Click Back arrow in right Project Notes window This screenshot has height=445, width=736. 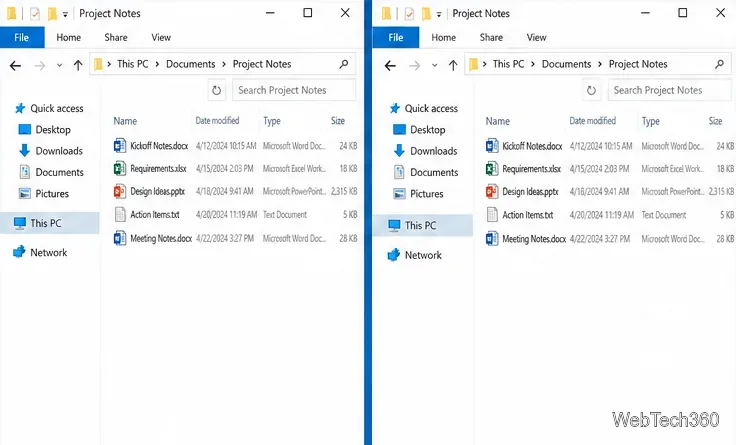click(390, 66)
